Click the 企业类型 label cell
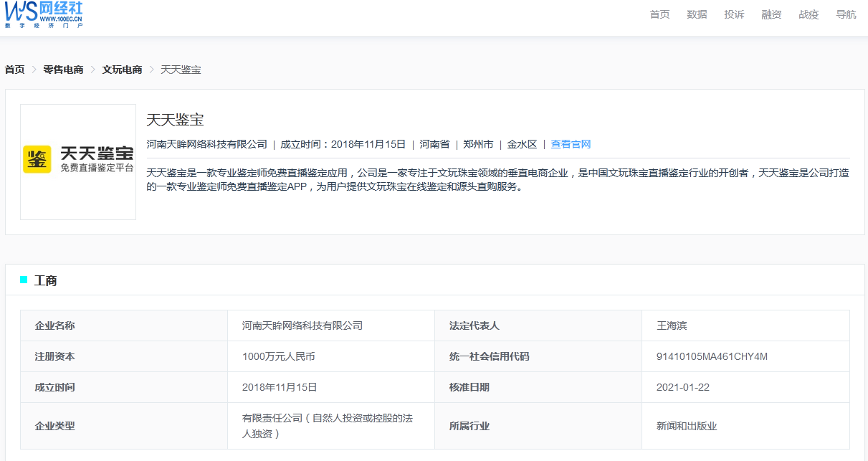 (x=124, y=426)
